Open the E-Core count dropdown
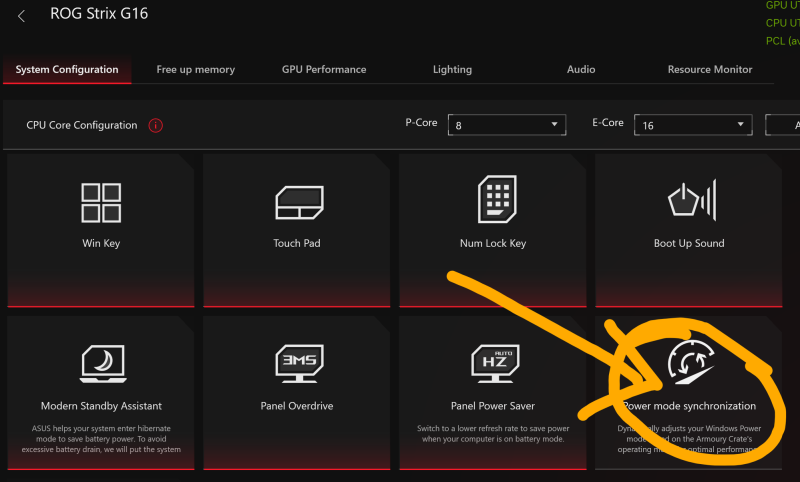Image resolution: width=800 pixels, height=482 pixels. [693, 125]
